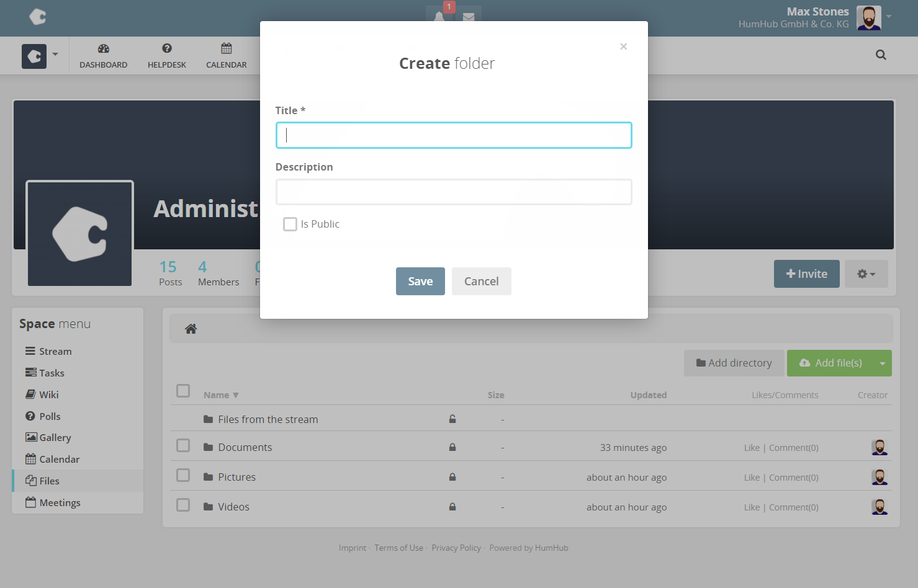Open the Dashboard icon in top navigation

103,48
